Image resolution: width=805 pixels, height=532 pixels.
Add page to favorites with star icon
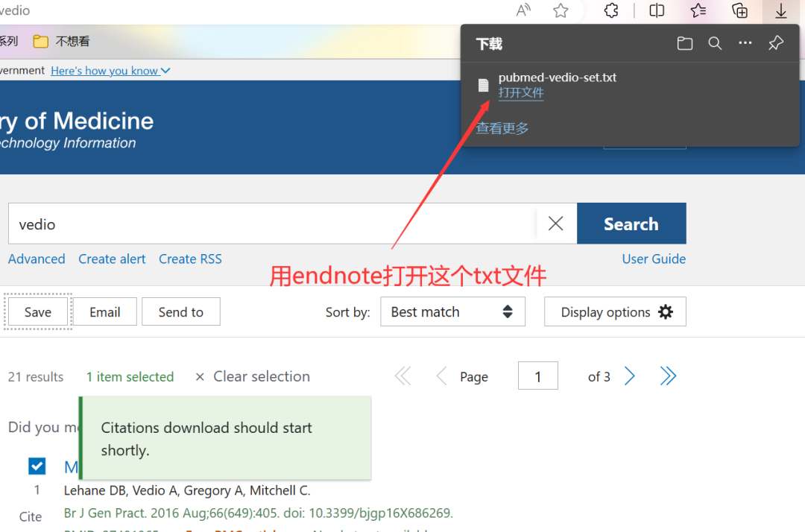(x=561, y=10)
